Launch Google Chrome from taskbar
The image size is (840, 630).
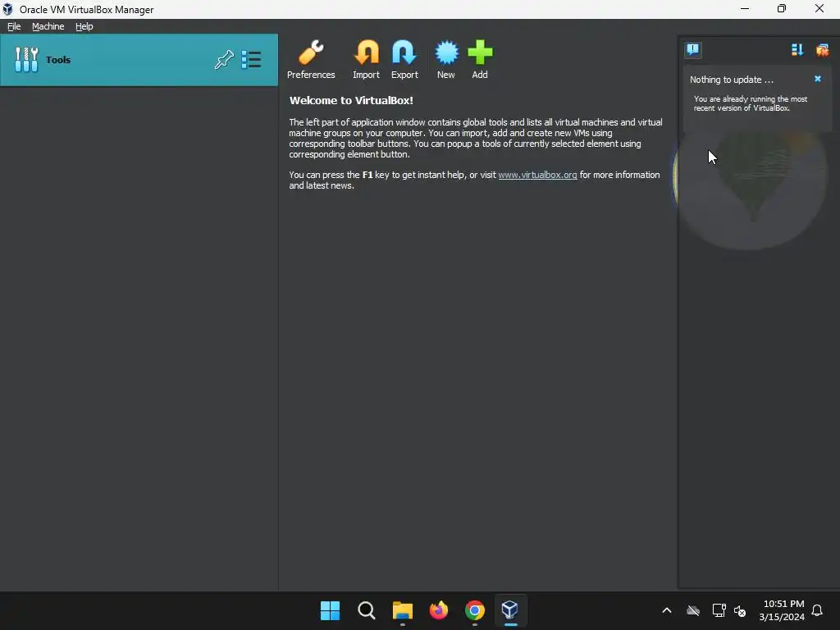(475, 610)
